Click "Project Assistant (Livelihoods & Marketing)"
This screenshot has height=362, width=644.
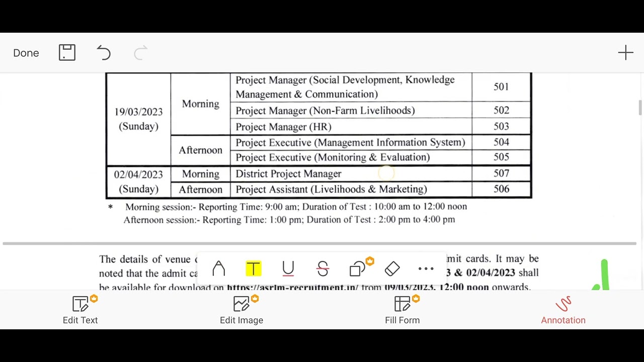(x=331, y=190)
